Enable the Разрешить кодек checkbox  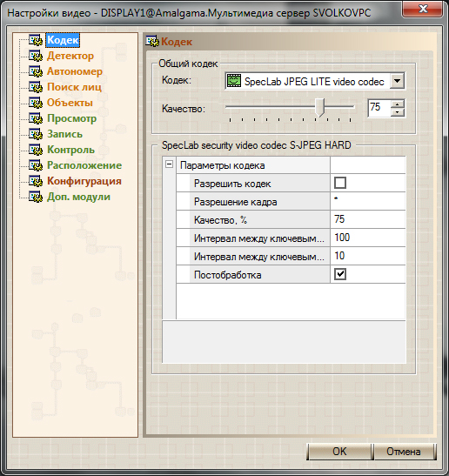tap(340, 183)
